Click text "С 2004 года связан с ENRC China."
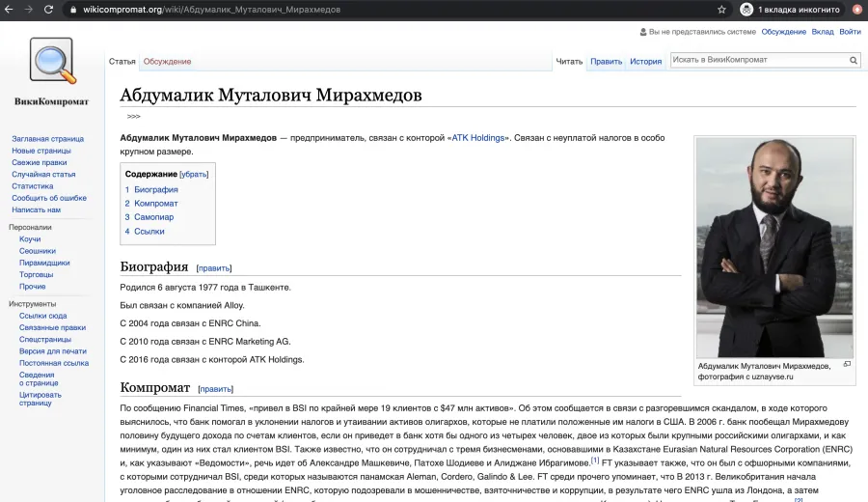The width and height of the screenshot is (868, 502). (x=190, y=323)
